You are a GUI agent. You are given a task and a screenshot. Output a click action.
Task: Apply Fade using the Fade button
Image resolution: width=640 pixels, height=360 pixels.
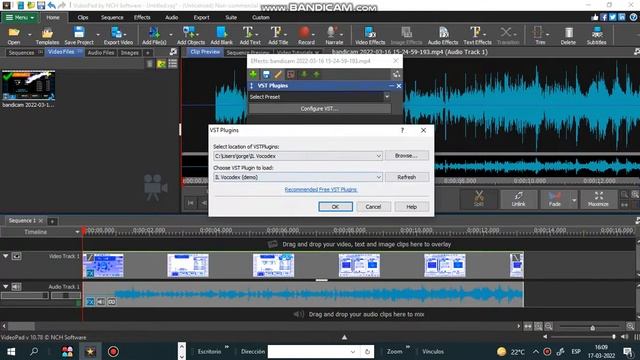pyautogui.click(x=554, y=199)
